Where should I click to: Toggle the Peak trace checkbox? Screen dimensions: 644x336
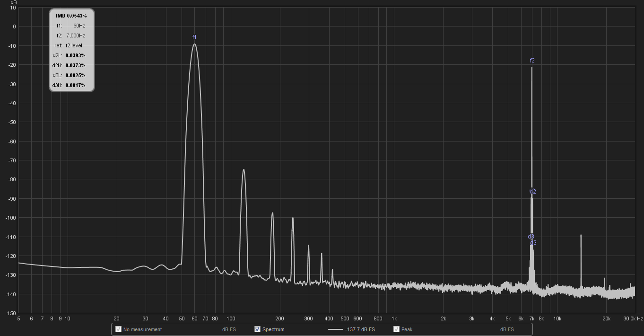(396, 329)
